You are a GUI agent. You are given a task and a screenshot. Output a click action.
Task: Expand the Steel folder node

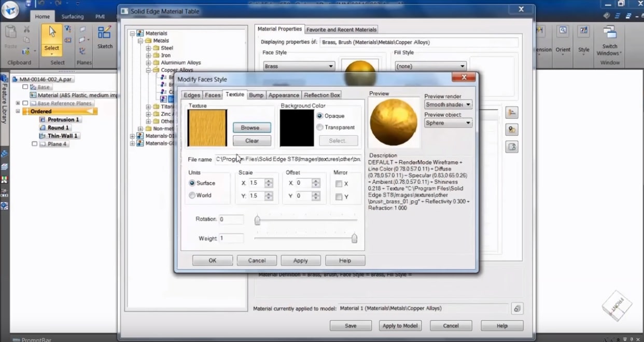tap(148, 48)
